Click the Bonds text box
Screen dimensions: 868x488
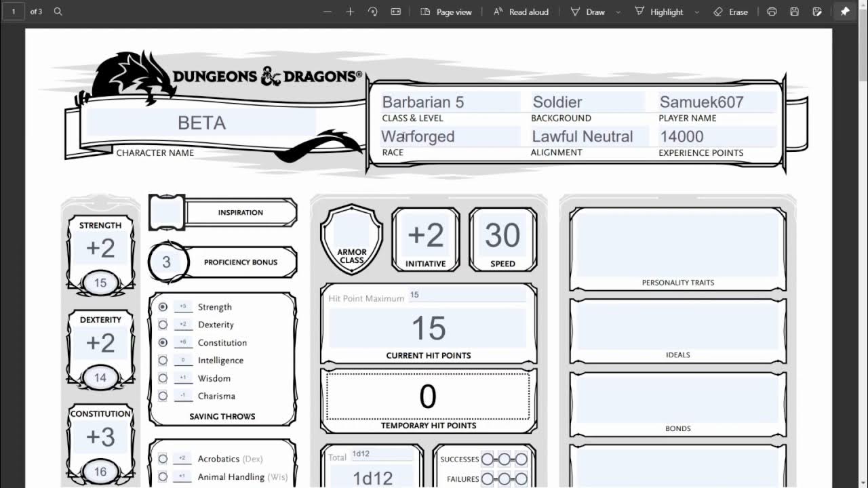[678, 400]
